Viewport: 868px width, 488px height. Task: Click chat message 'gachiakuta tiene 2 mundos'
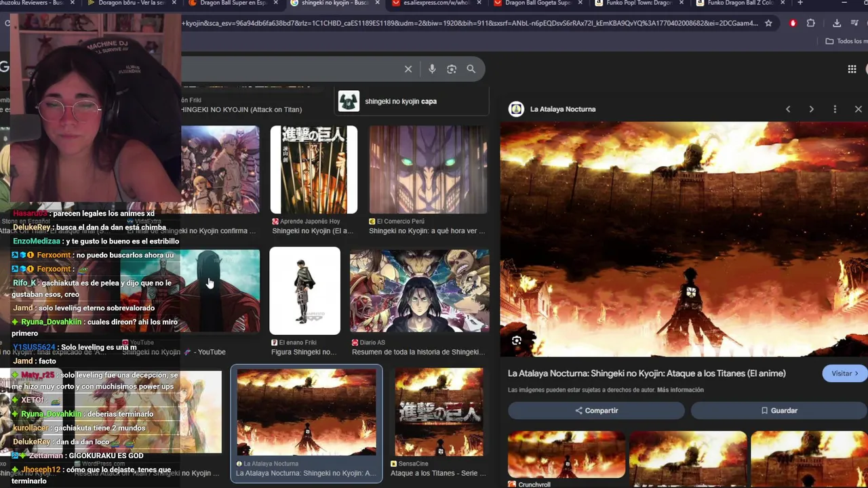(100, 428)
